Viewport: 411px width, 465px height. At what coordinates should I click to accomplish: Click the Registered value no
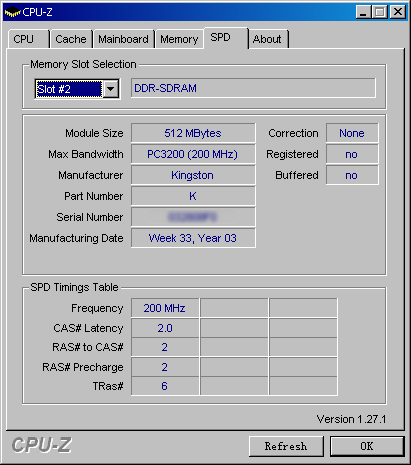pyautogui.click(x=352, y=154)
